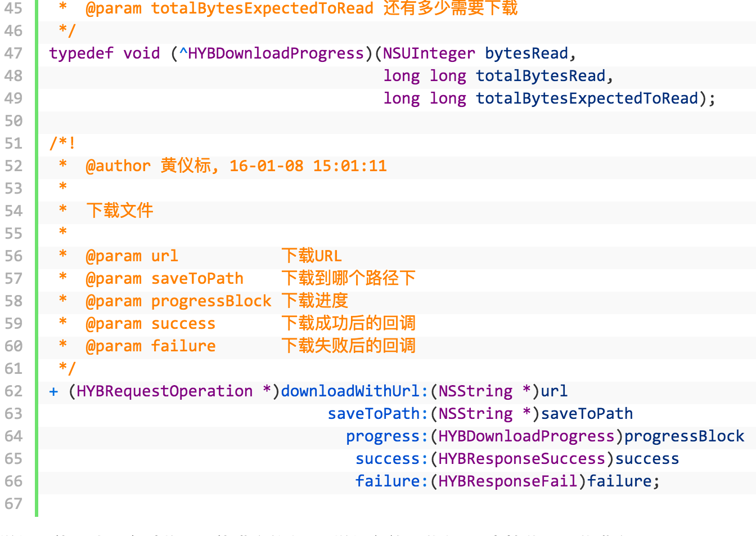Click progressBlock in the line 58 comment

coord(211,301)
